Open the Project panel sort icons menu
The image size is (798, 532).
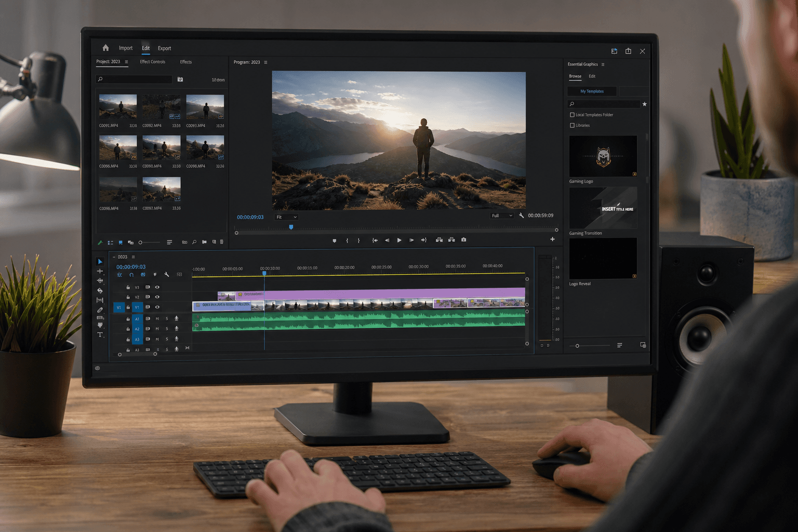tap(169, 242)
